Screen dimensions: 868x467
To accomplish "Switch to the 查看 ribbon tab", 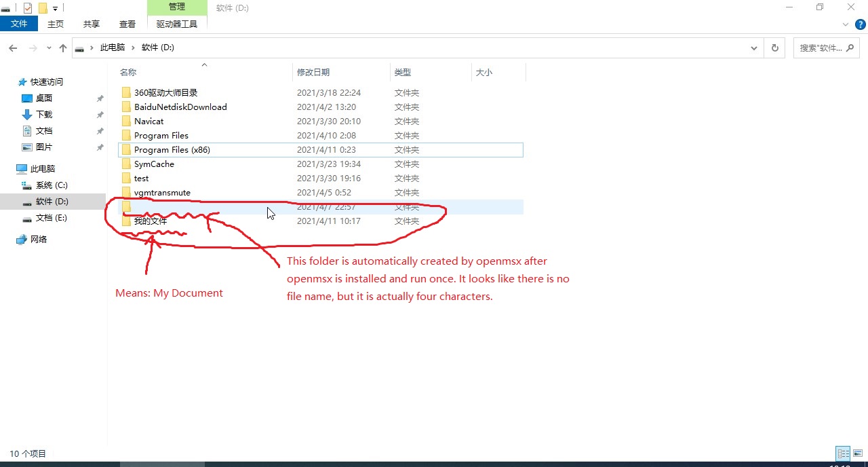I will pyautogui.click(x=127, y=24).
